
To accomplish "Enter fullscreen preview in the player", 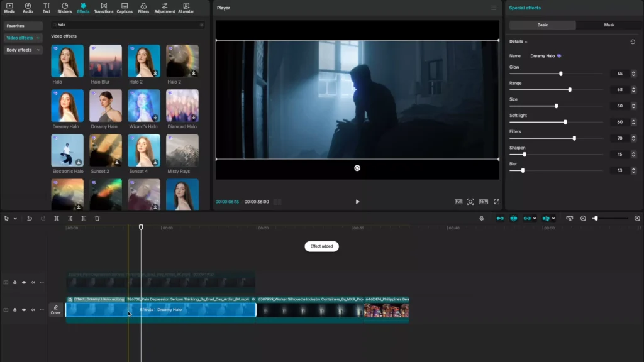I will pyautogui.click(x=496, y=202).
